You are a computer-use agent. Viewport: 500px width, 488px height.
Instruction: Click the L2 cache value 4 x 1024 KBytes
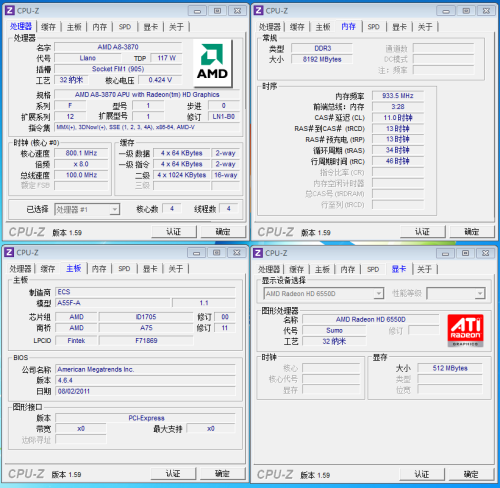coord(182,175)
